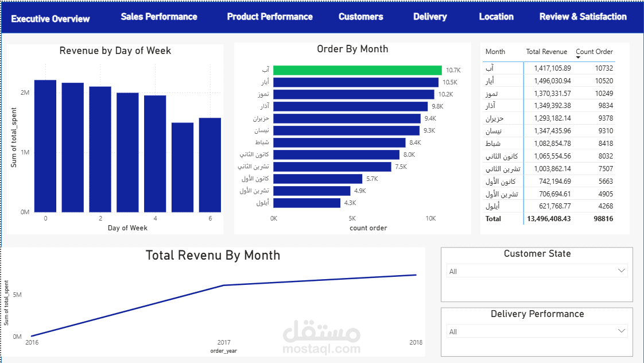
Task: Click 2016 label on year axis
Action: click(x=32, y=342)
